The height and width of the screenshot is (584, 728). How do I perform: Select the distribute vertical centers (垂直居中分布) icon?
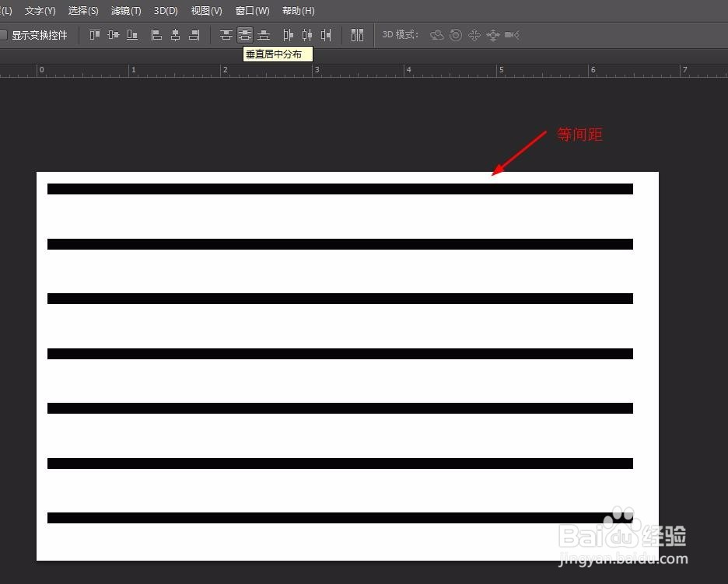pyautogui.click(x=245, y=35)
